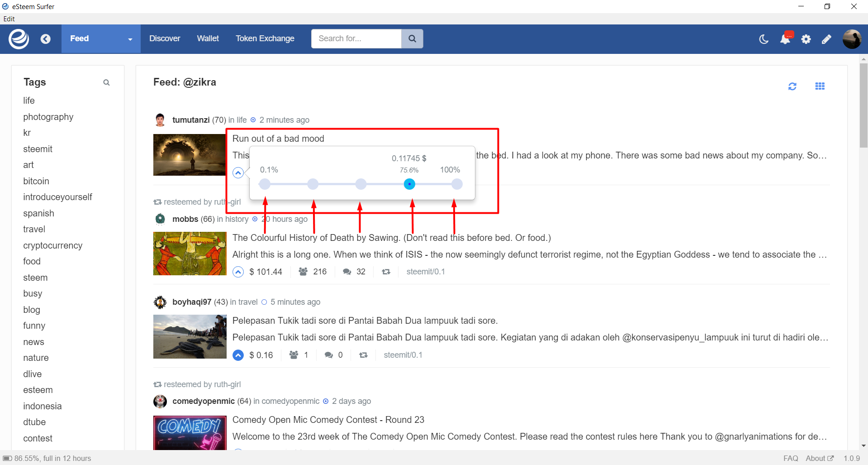Select the introduceyourself tag
868x465 pixels.
click(x=57, y=197)
